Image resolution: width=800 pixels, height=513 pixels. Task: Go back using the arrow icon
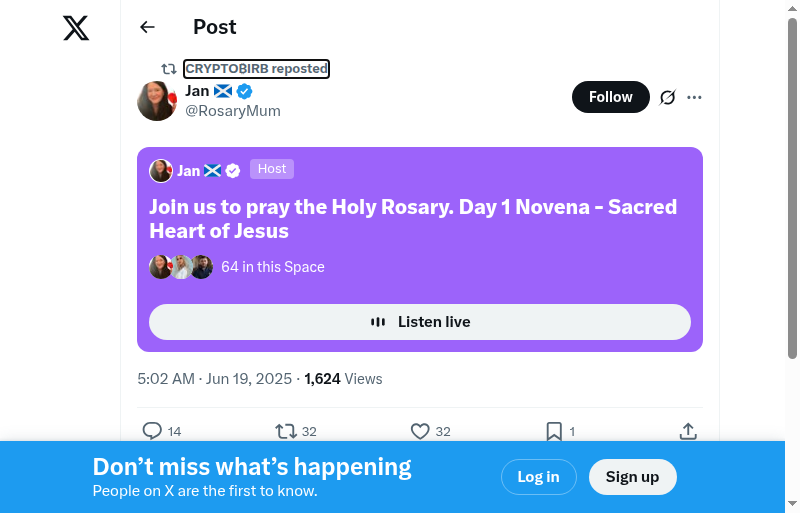coord(148,27)
